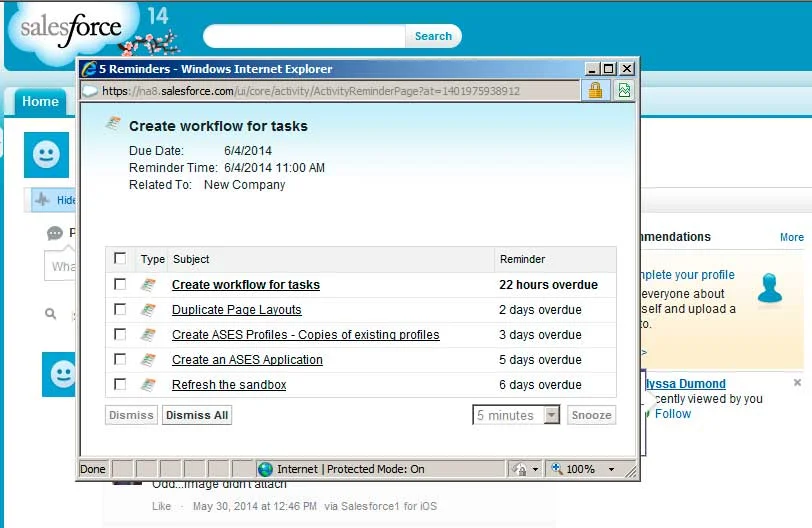
Task: Open the zoom level 100% dropdown arrow
Action: (x=612, y=470)
